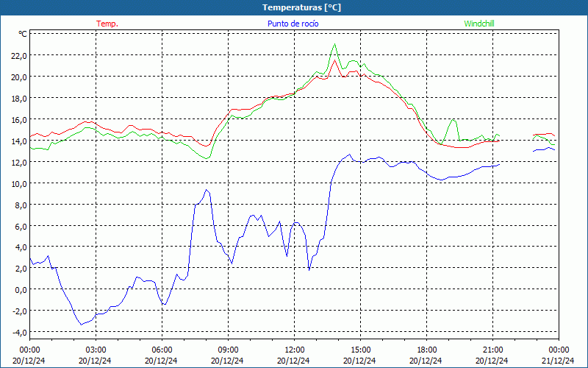Select the blue Punto de rocío legend label

click(293, 24)
